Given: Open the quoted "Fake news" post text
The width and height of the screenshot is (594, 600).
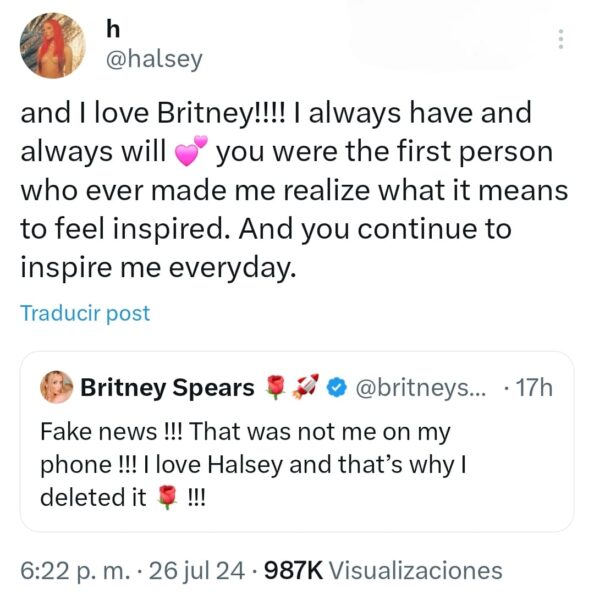Looking at the screenshot, I should (x=254, y=464).
